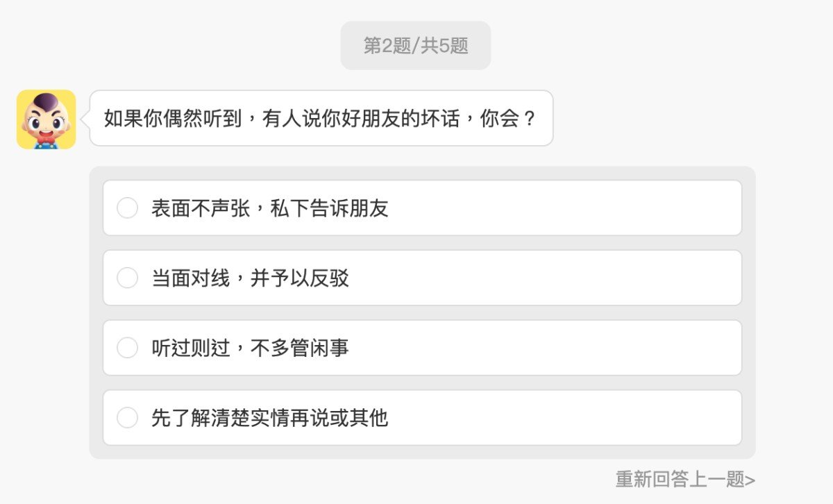Open the previous question via bottom-right link

[684, 479]
